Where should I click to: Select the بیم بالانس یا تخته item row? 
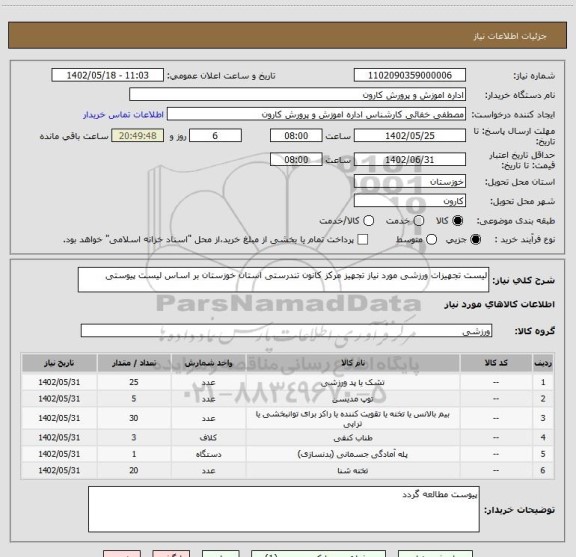point(287,418)
